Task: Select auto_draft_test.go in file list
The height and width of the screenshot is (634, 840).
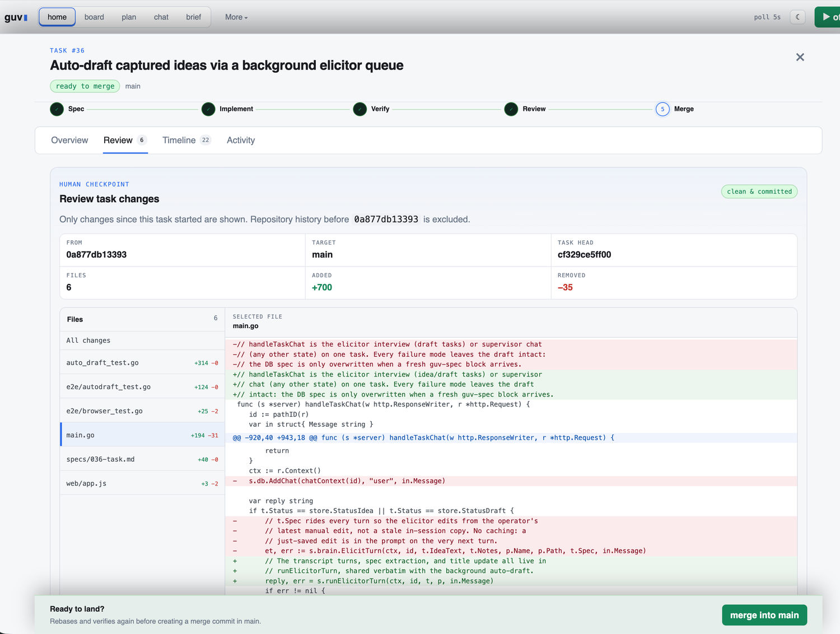Action: (142, 362)
